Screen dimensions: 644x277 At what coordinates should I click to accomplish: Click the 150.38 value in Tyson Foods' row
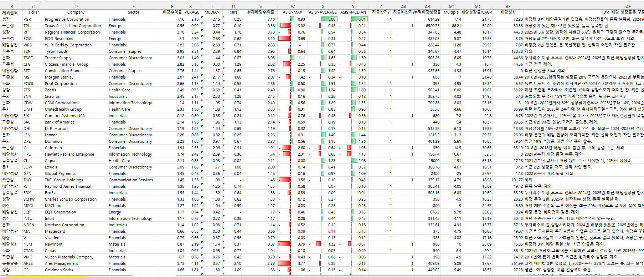point(508,51)
